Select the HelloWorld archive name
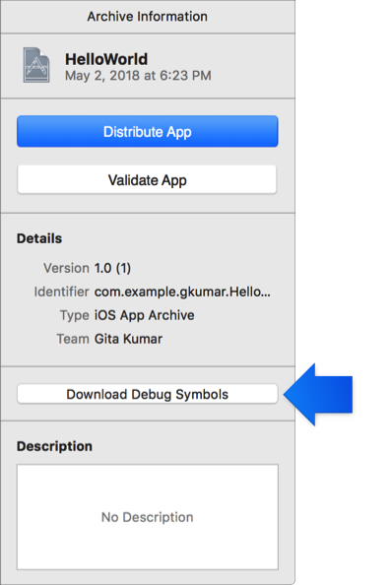 click(106, 59)
